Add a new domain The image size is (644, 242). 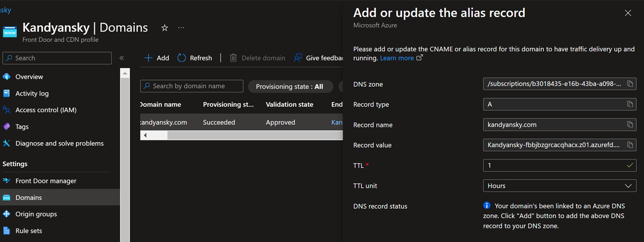(x=157, y=58)
